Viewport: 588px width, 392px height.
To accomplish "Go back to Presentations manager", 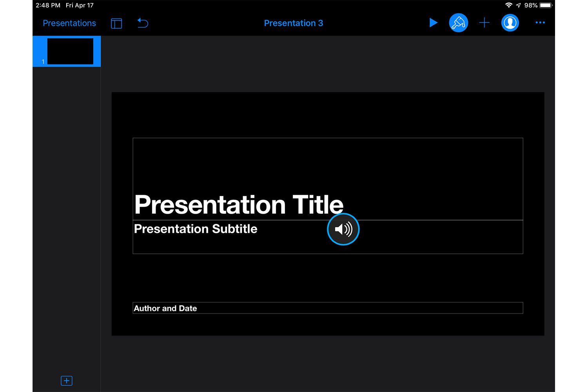I will (69, 23).
